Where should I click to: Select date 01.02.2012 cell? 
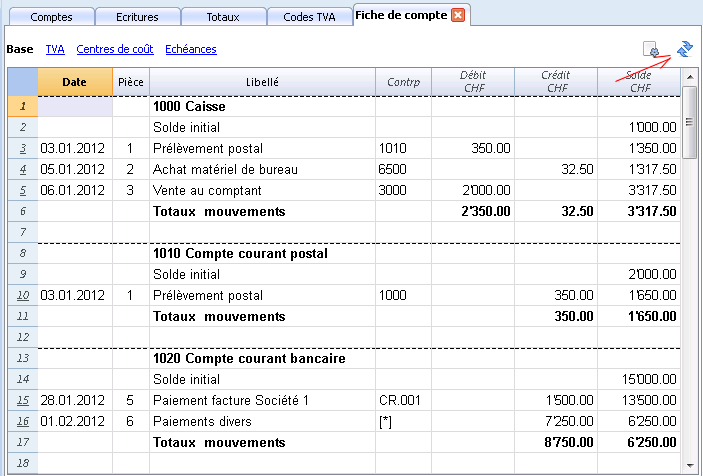(x=75, y=421)
